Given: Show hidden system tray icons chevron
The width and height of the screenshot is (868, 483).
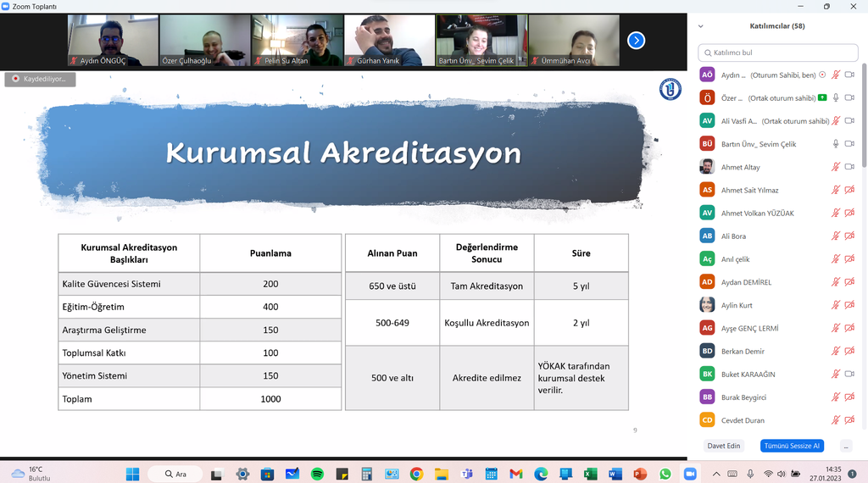Looking at the screenshot, I should [x=717, y=474].
